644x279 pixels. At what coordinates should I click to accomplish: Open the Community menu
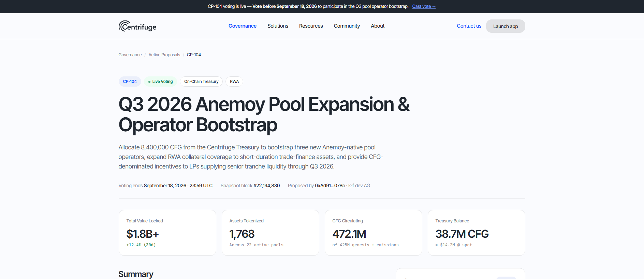(x=347, y=26)
